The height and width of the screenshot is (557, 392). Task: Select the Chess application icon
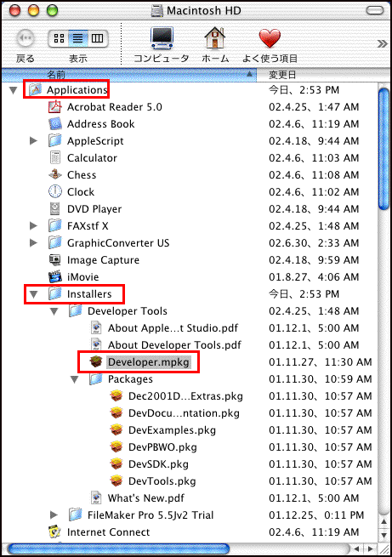pos(55,174)
